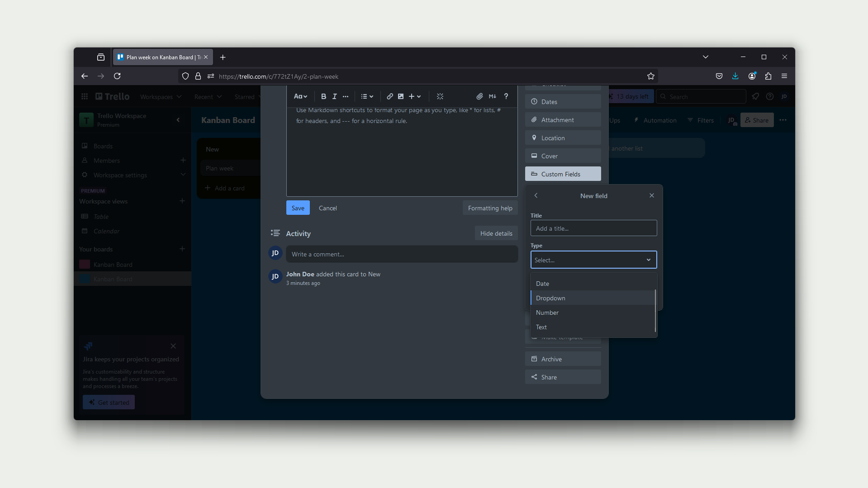Insert a link in the description
This screenshot has height=488, width=868.
click(389, 96)
